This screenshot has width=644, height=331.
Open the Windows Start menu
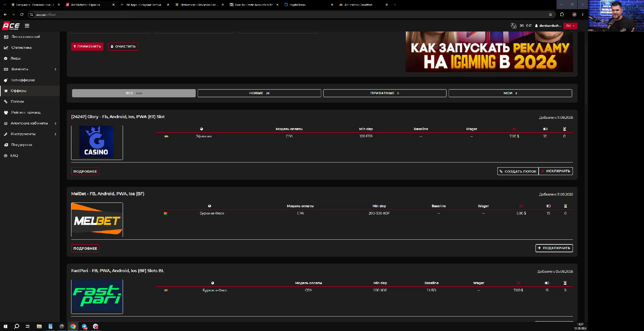click(5, 327)
